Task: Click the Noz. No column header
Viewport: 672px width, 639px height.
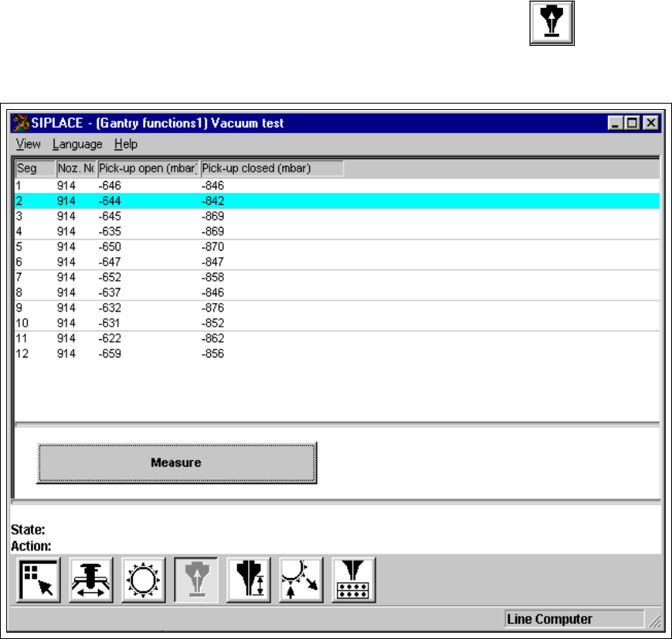Action: click(76, 168)
